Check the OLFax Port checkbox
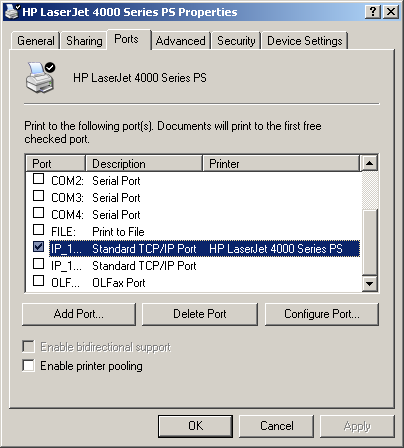 (x=38, y=281)
